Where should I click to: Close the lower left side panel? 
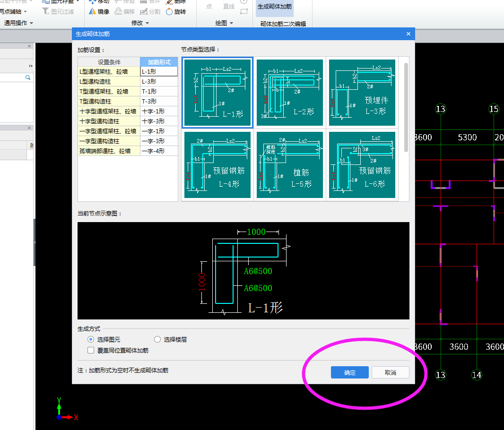click(29, 128)
